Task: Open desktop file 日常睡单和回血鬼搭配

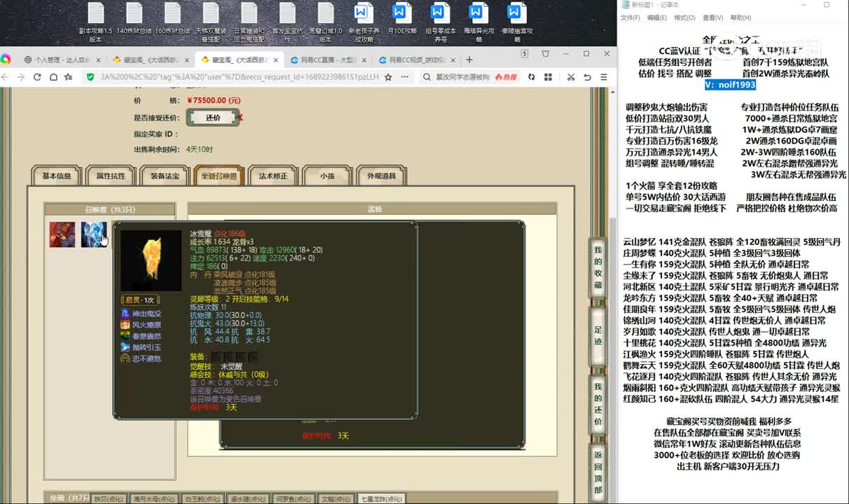Action: pos(249,22)
